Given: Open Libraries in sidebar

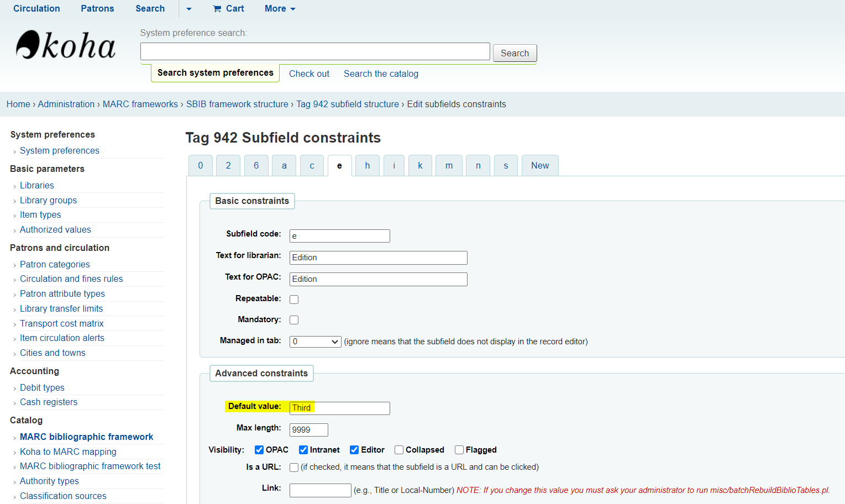Looking at the screenshot, I should click(37, 185).
